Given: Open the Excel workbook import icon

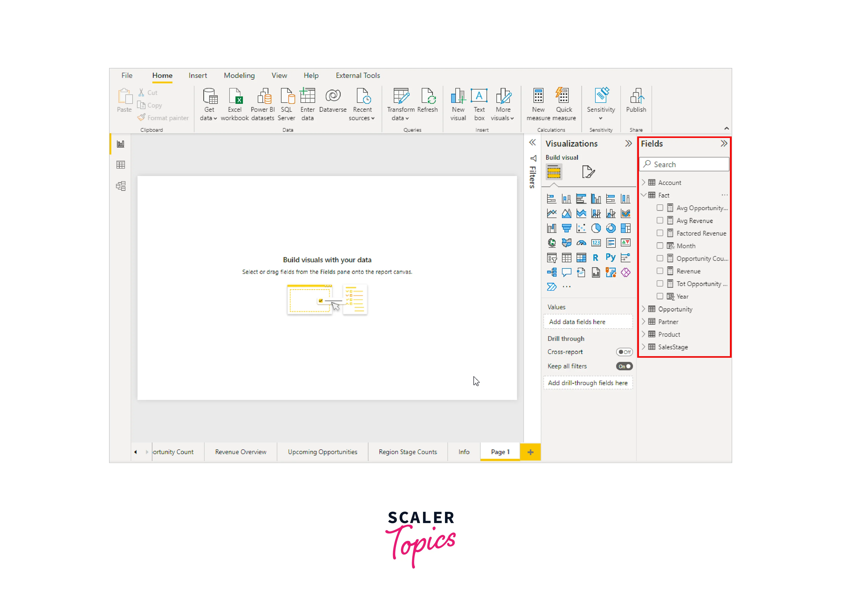Looking at the screenshot, I should point(235,96).
